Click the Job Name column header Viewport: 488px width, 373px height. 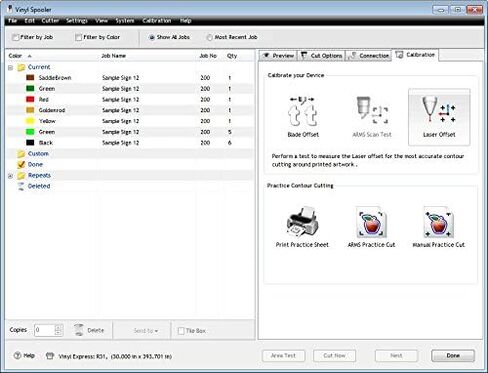tap(113, 56)
